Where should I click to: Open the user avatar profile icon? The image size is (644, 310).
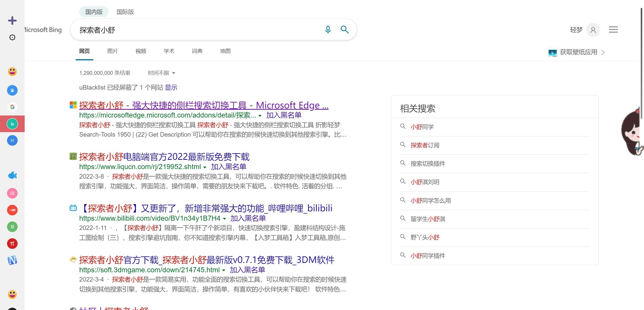pyautogui.click(x=593, y=30)
